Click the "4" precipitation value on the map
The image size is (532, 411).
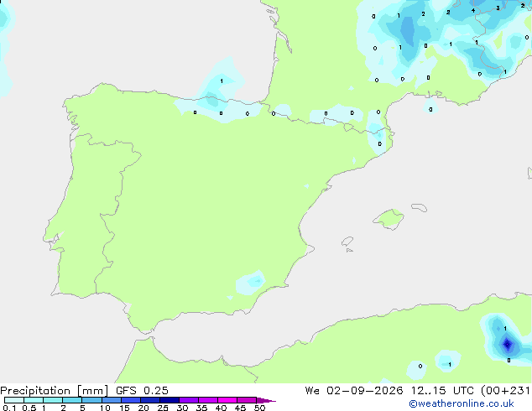tap(473, 11)
